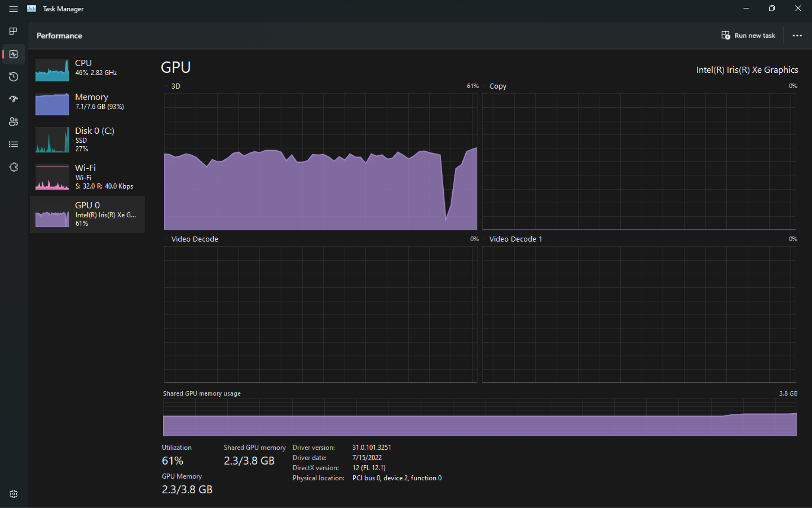Go to the Processes page icon
812x508 pixels.
tap(13, 31)
